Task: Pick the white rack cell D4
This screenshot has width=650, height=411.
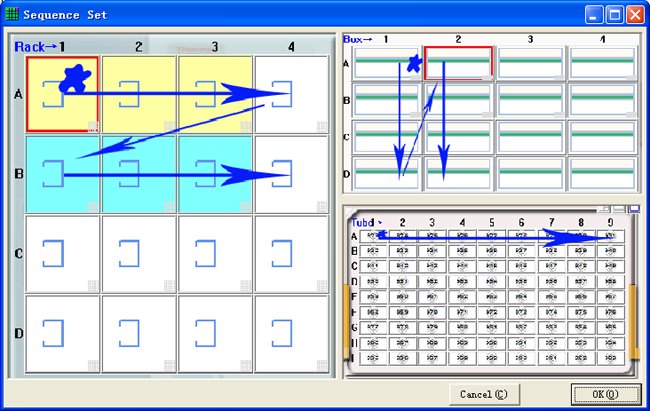Action: [x=291, y=333]
